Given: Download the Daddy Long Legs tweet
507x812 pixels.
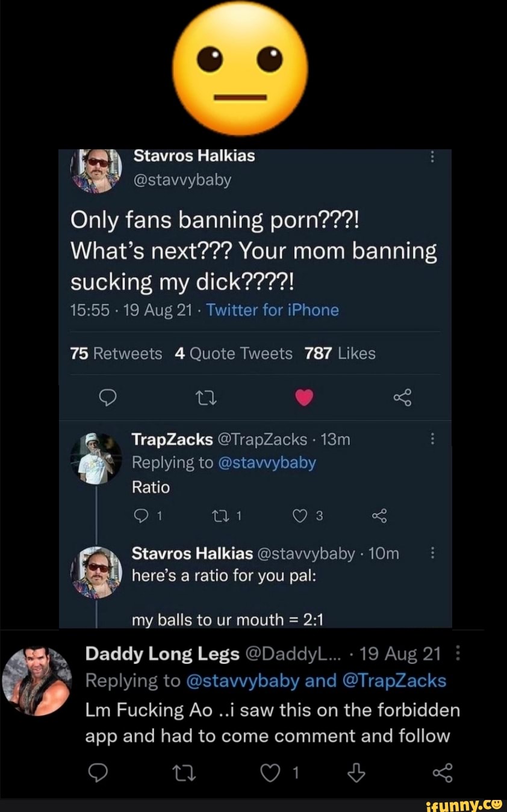Looking at the screenshot, I should [357, 774].
